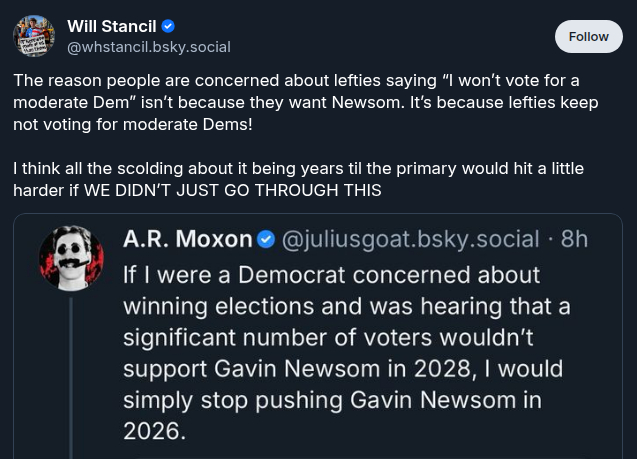Open the A.R. Moxon display name
Viewport: 637px width, 459px height.
(187, 239)
